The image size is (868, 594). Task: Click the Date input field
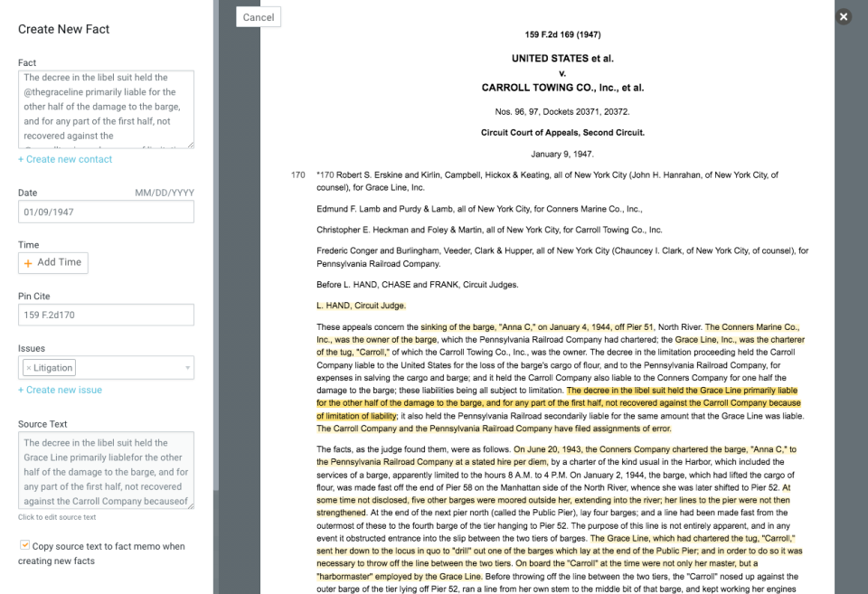[x=107, y=212]
